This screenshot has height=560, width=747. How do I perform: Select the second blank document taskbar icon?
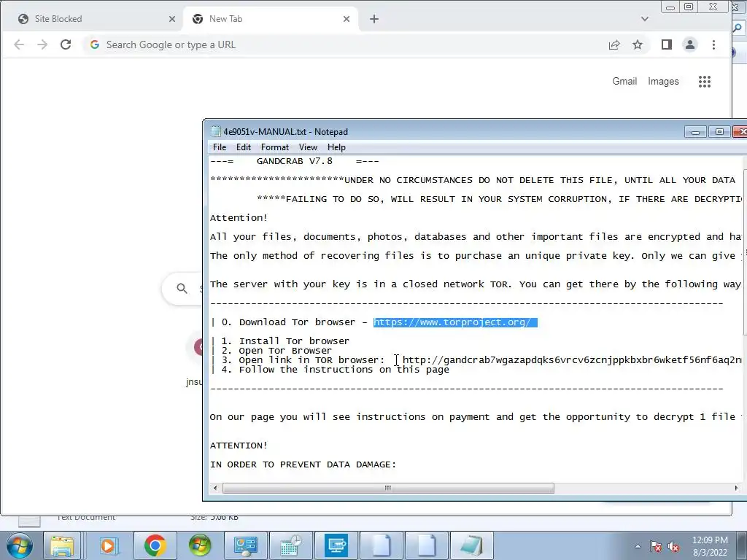[x=426, y=545]
